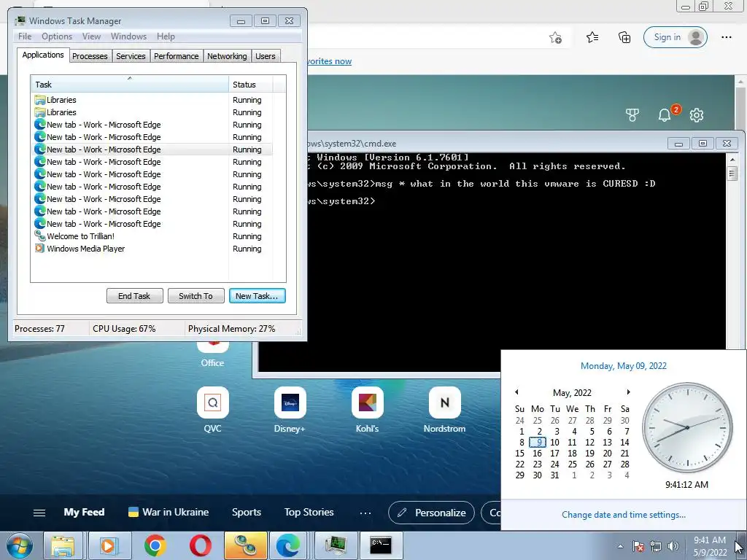Switch to the Performance tab
The height and width of the screenshot is (560, 747).
[x=177, y=56]
